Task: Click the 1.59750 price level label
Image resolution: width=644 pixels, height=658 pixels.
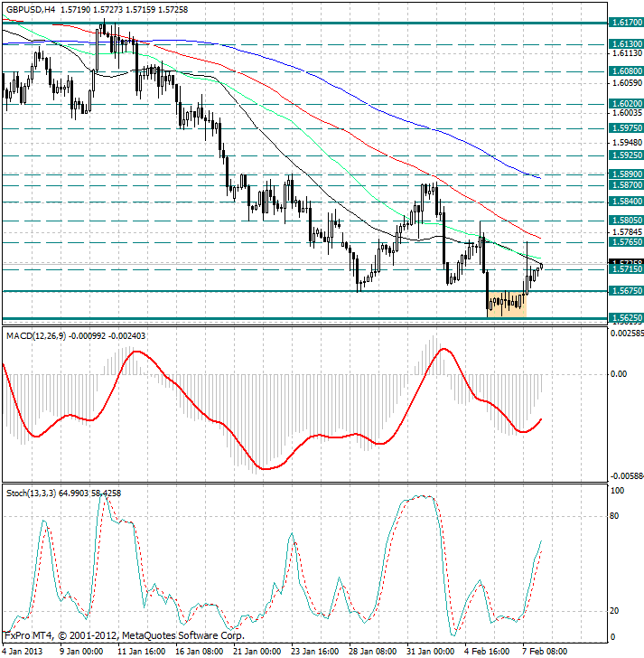Action: tap(627, 128)
